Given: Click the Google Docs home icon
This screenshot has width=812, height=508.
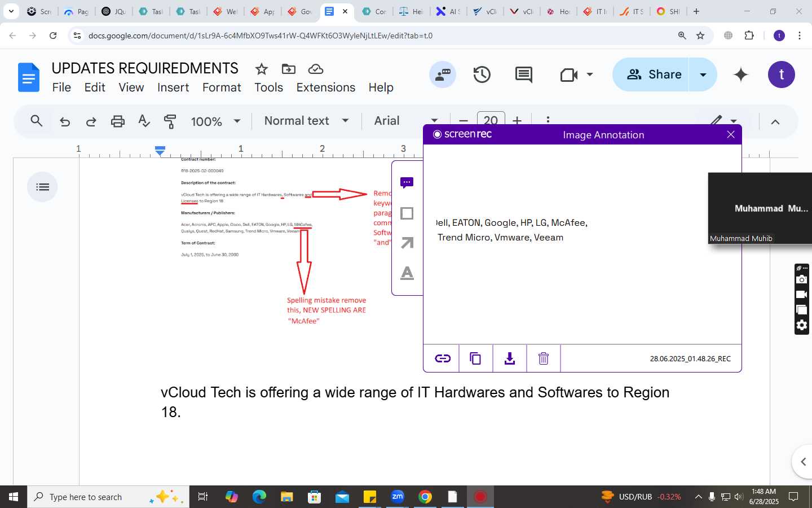Looking at the screenshot, I should point(29,77).
